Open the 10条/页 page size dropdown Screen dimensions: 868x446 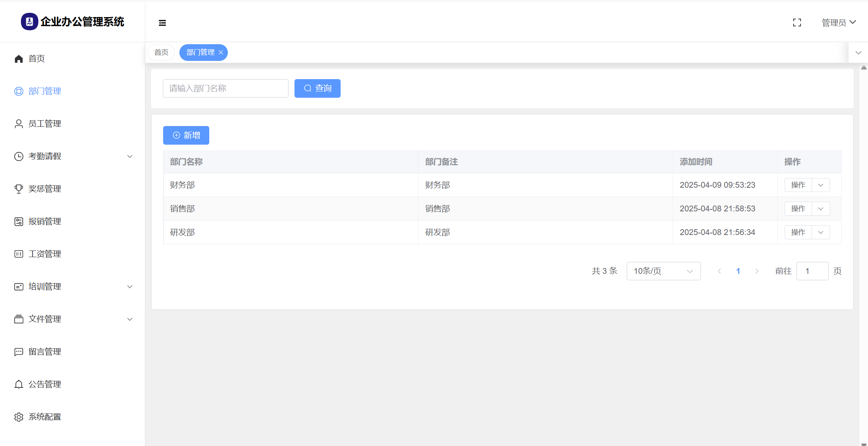coord(663,271)
